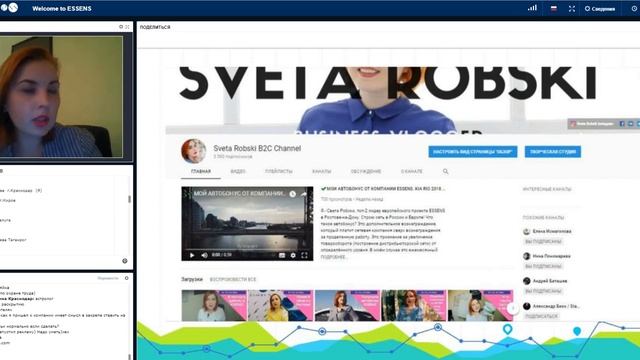This screenshot has height=360, width=640.
Task: Switch to the Видео channel tab
Action: click(x=238, y=171)
